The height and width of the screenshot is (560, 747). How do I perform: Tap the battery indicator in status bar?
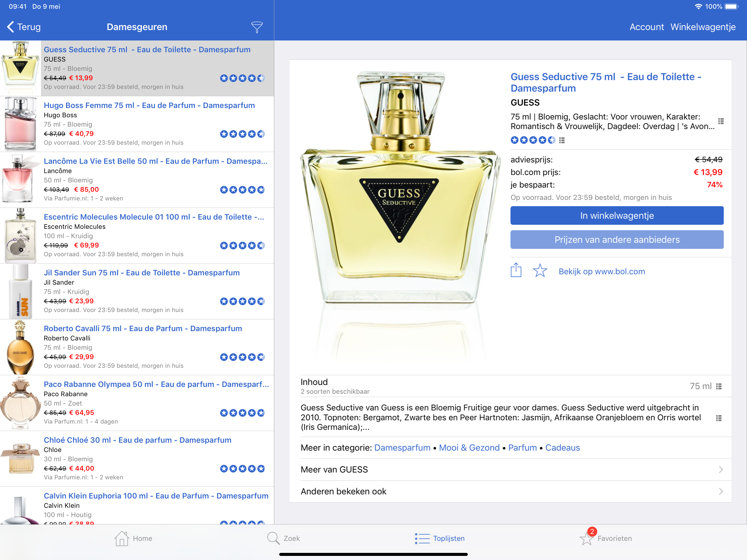[731, 6]
